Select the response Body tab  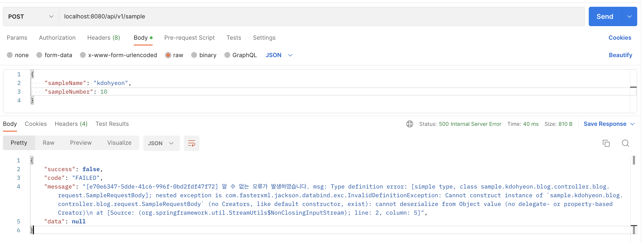(x=10, y=124)
